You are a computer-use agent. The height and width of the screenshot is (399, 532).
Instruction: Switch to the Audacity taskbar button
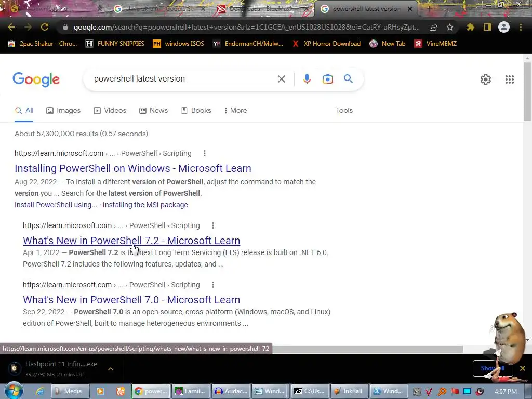point(231,391)
